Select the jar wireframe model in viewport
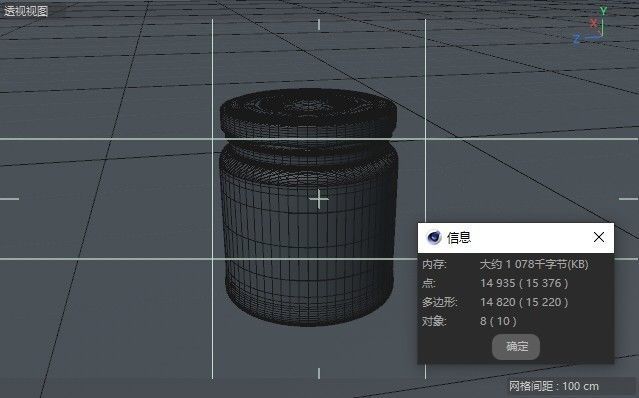639x398 pixels. 308,207
